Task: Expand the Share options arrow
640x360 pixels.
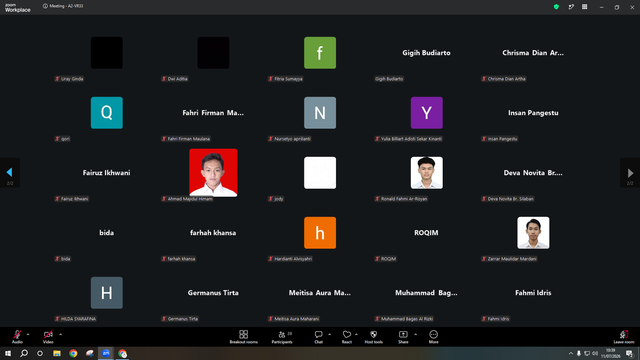Action: pyautogui.click(x=416, y=334)
